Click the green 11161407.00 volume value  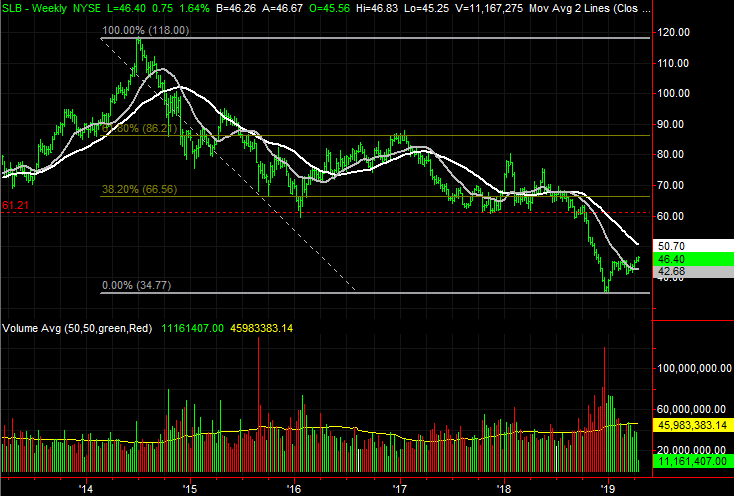coord(192,328)
